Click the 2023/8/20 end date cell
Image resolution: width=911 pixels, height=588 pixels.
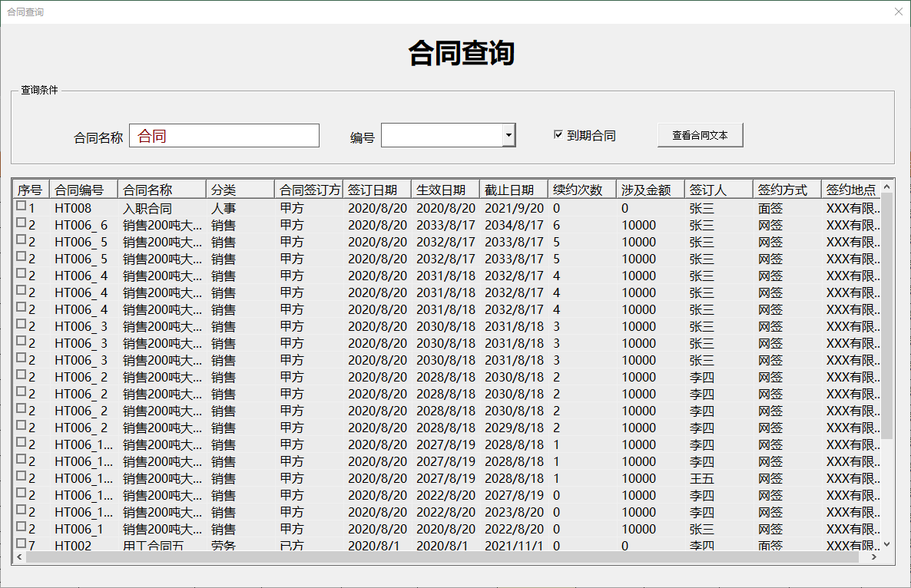(514, 512)
